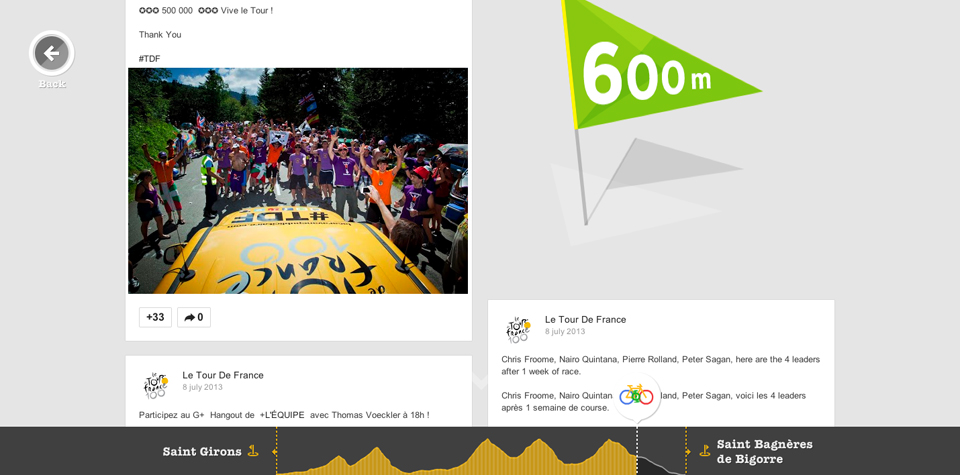The image size is (960, 475).
Task: Click the Saint Girons start icon
Action: coord(253,451)
